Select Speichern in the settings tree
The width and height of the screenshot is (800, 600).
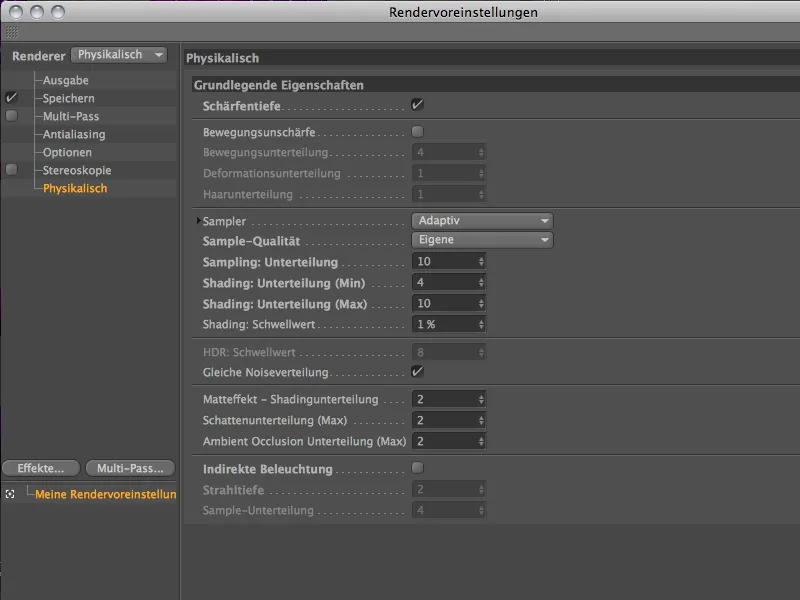[x=68, y=98]
